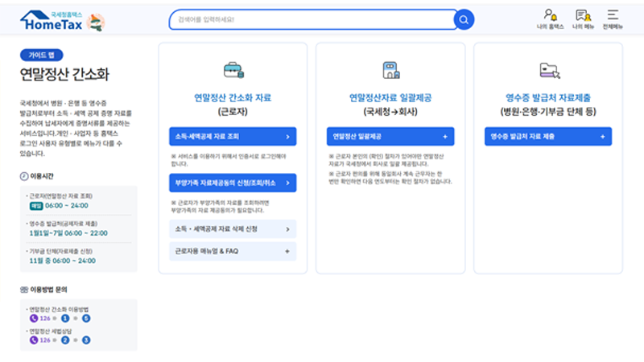Open 부양가족 자료제공동의 신청/조회/취소 button

click(x=233, y=183)
